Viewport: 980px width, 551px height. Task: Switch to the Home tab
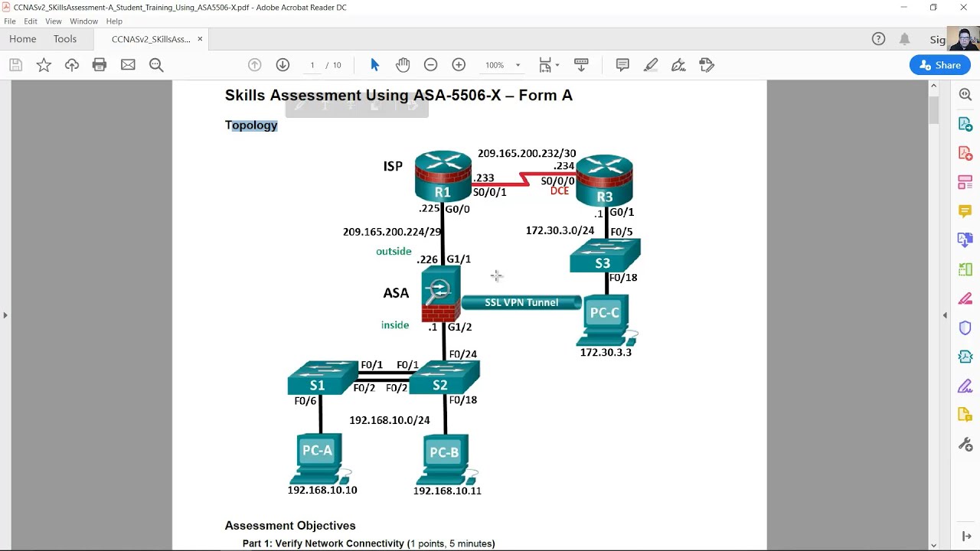coord(23,39)
